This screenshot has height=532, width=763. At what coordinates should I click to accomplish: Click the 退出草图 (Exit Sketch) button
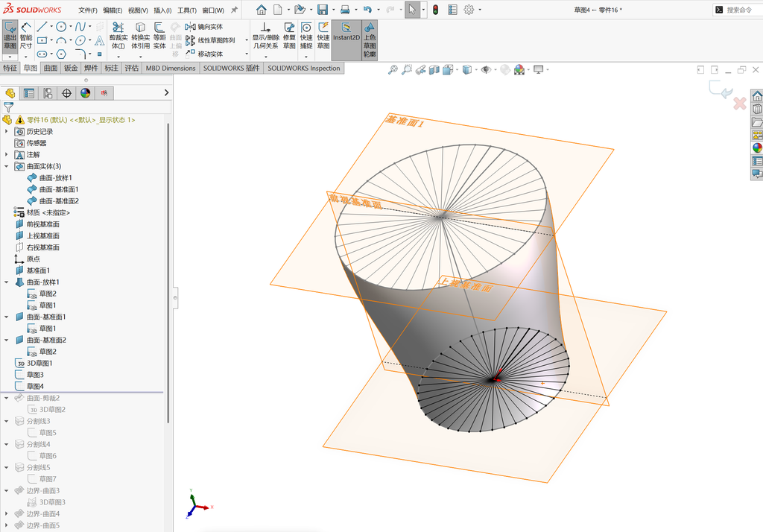pos(10,36)
